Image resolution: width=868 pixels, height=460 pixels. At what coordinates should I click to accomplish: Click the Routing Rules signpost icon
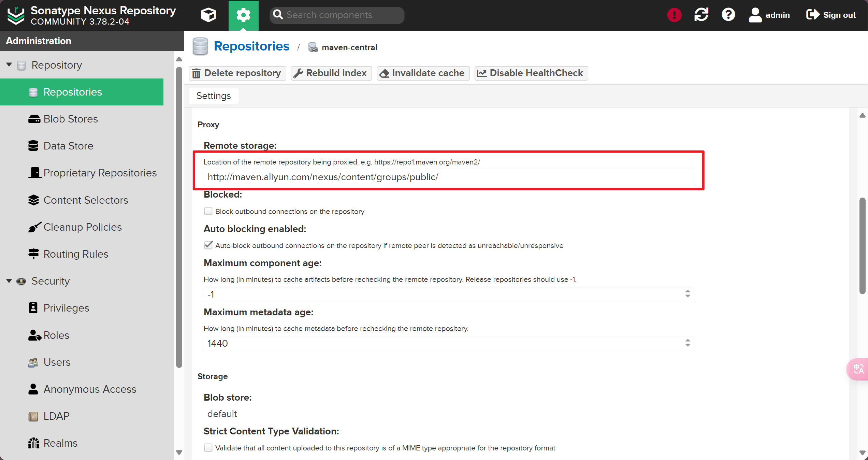point(33,254)
